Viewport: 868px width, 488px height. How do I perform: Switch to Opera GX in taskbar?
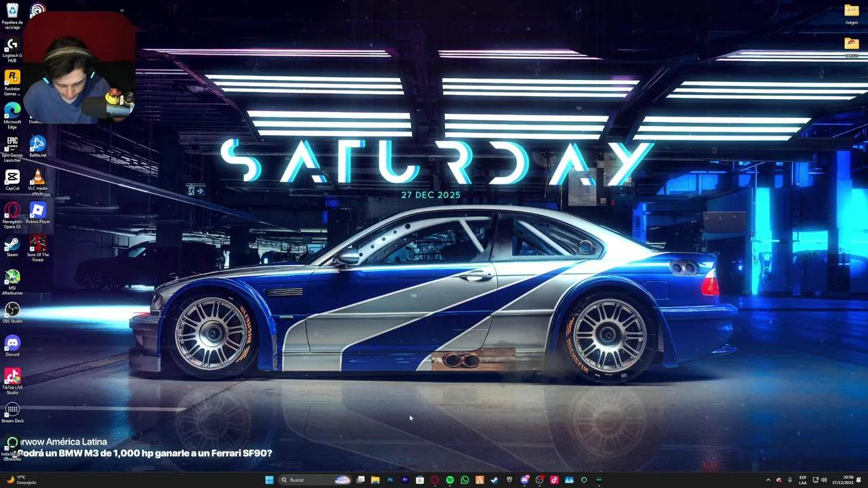[x=435, y=480]
